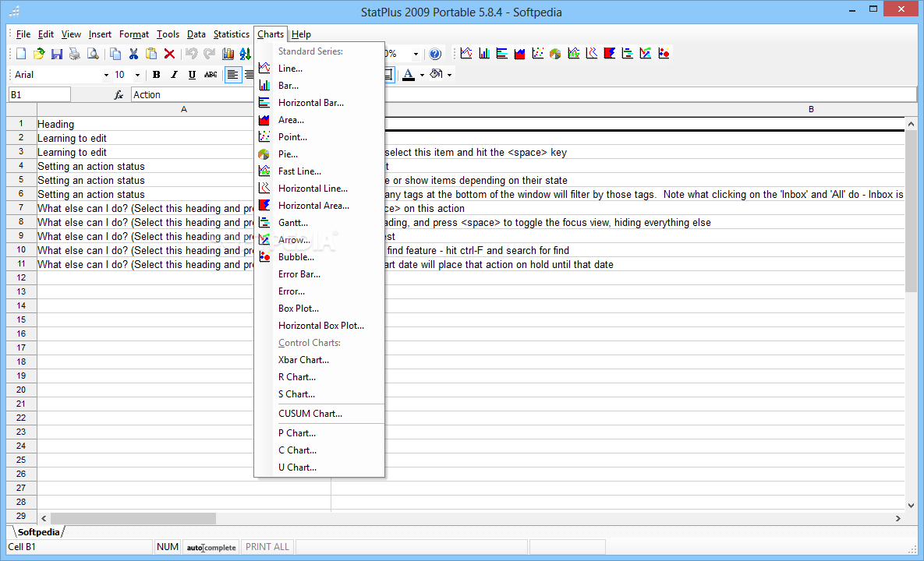The image size is (924, 561).
Task: Toggle PRINT ALL in status bar
Action: [x=267, y=547]
